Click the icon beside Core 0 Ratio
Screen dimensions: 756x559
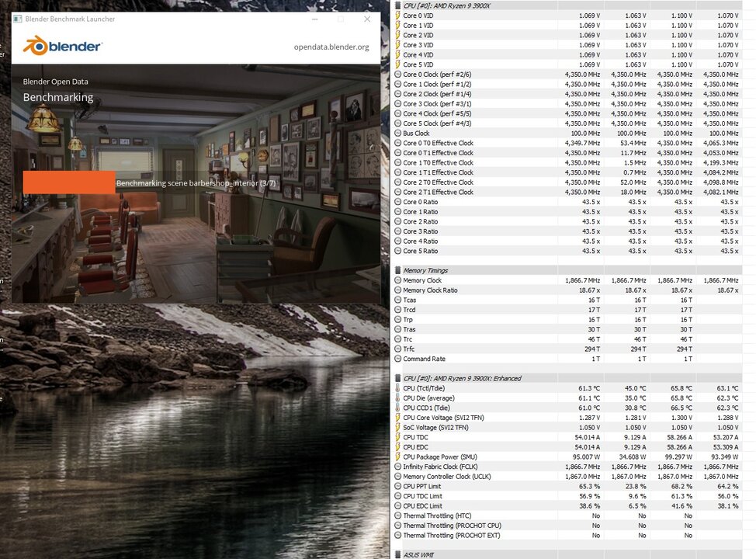(397, 202)
